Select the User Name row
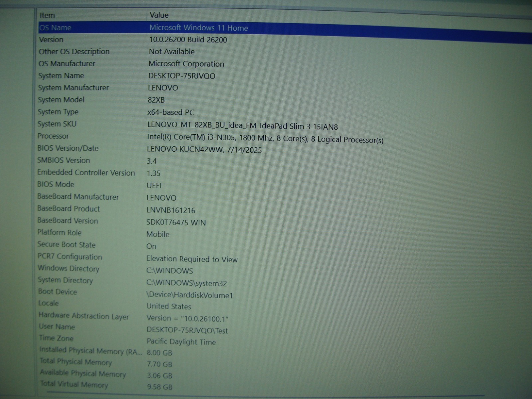This screenshot has width=532, height=399. (x=57, y=327)
